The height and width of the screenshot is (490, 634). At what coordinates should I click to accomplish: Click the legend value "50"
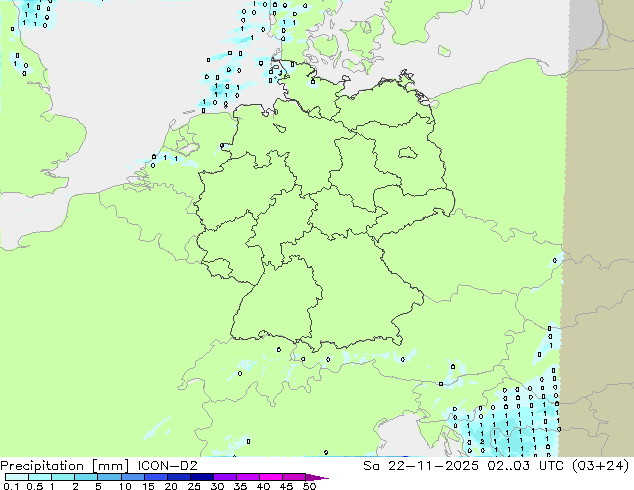pos(309,486)
